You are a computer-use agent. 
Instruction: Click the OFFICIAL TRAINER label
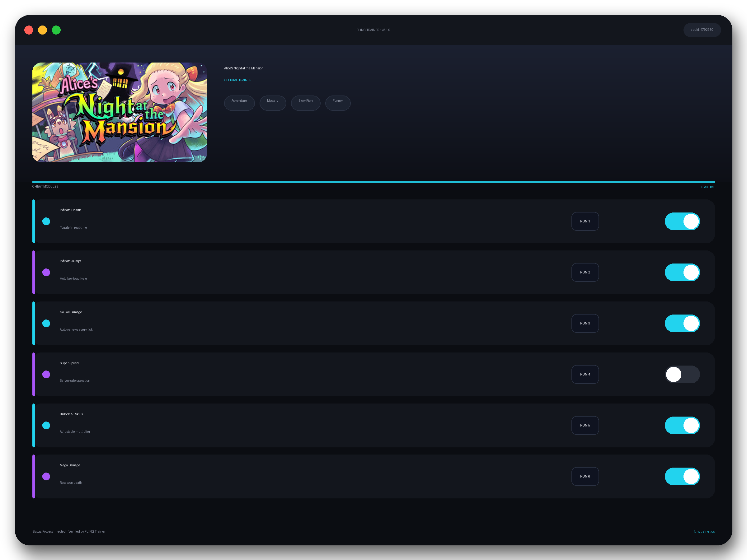(237, 80)
